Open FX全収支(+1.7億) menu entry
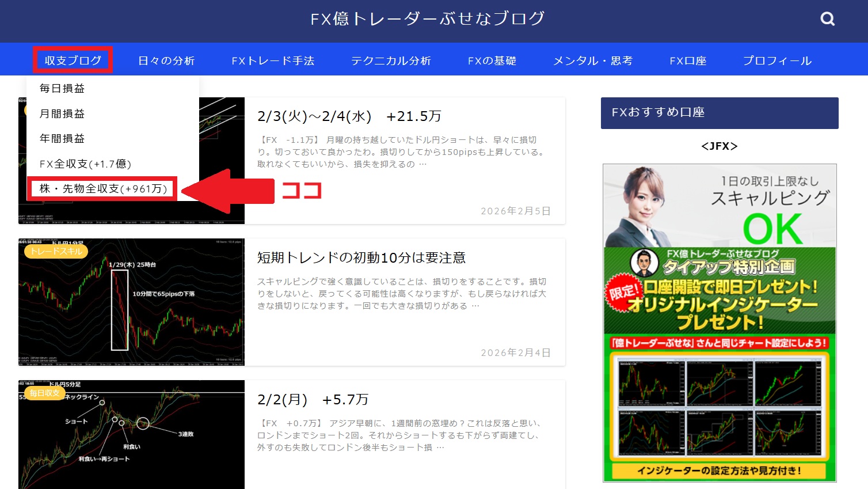868x489 pixels. [x=85, y=164]
